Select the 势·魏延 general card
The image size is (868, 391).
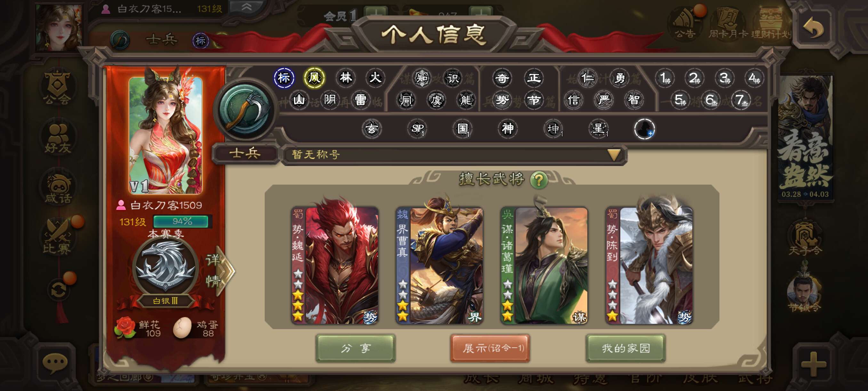pyautogui.click(x=334, y=265)
